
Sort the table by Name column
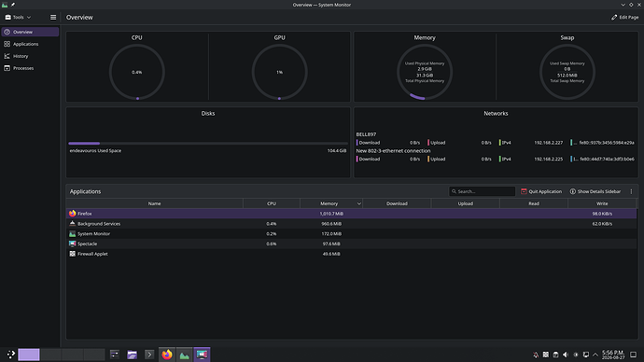154,203
